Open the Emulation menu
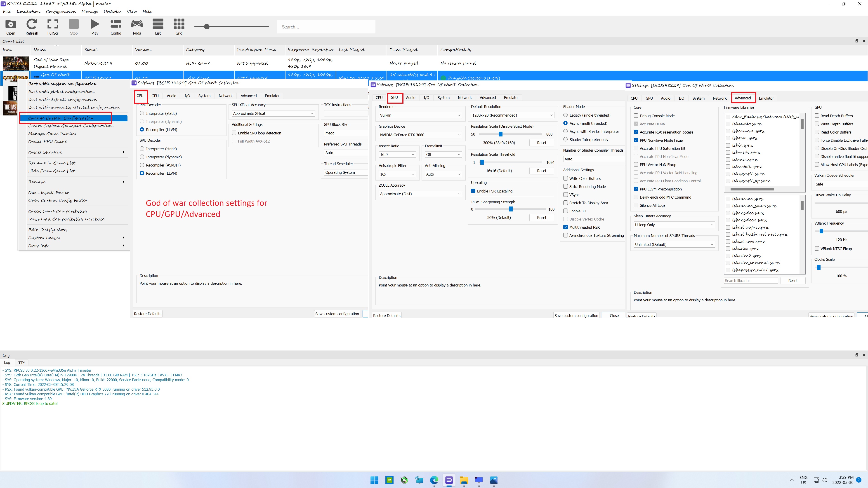The width and height of the screenshot is (868, 488). (x=28, y=12)
